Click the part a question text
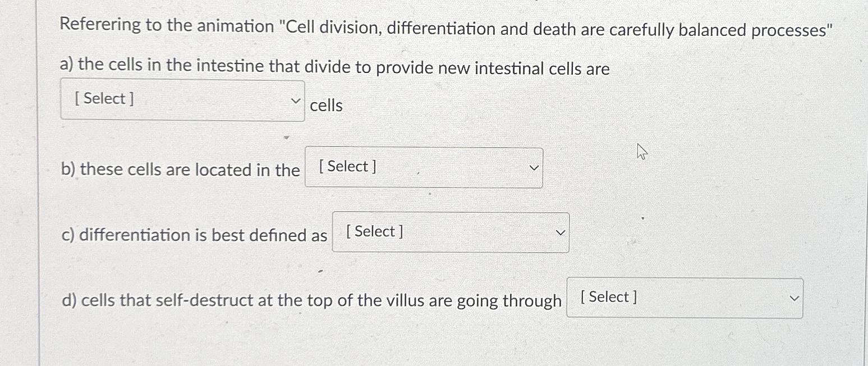 (x=334, y=67)
